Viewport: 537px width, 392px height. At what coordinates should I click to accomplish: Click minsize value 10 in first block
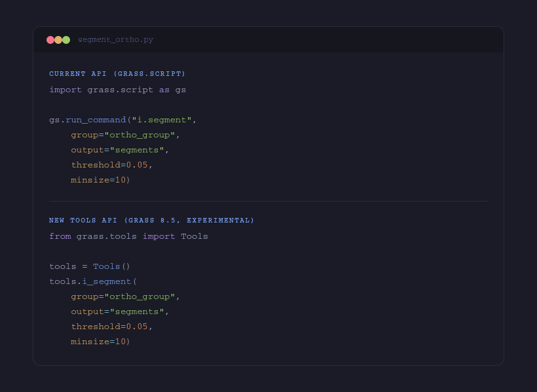tap(120, 180)
